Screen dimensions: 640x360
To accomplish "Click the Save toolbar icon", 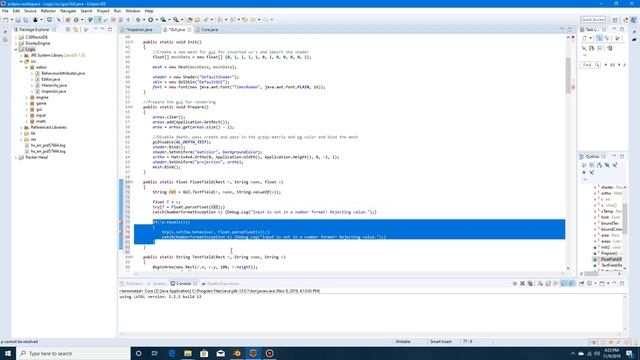I will [x=18, y=20].
